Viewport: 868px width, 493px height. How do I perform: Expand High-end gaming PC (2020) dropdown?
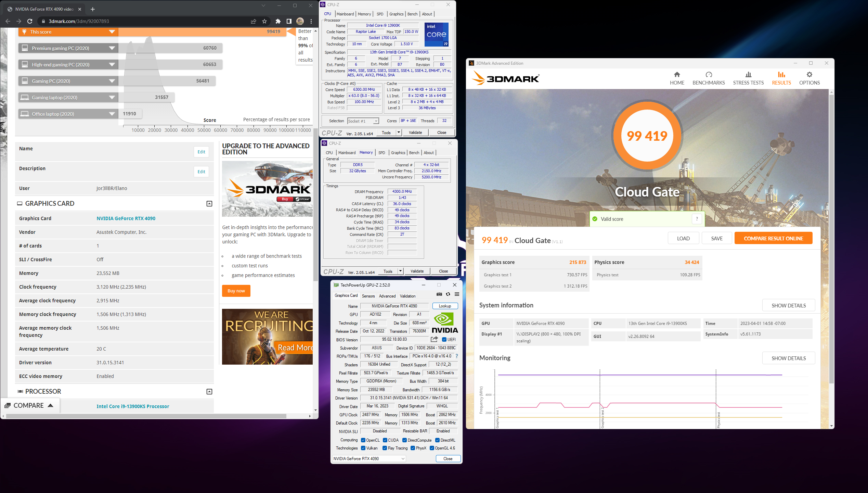[x=112, y=65]
